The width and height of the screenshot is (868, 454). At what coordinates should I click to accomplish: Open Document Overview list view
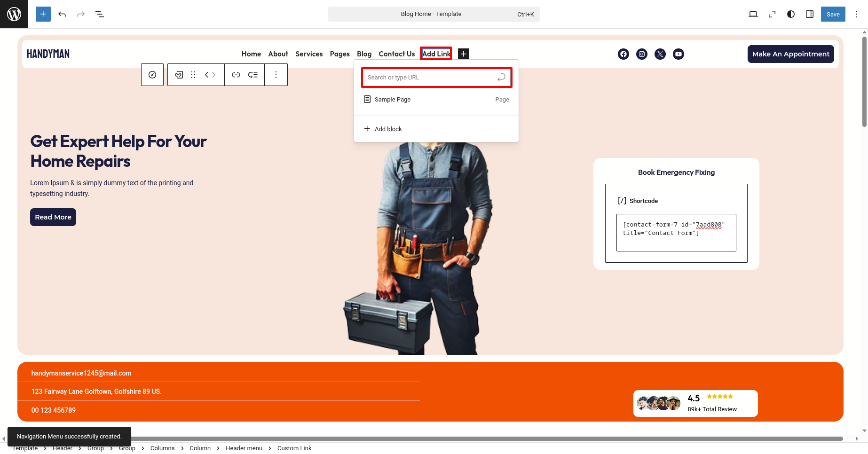tap(100, 14)
